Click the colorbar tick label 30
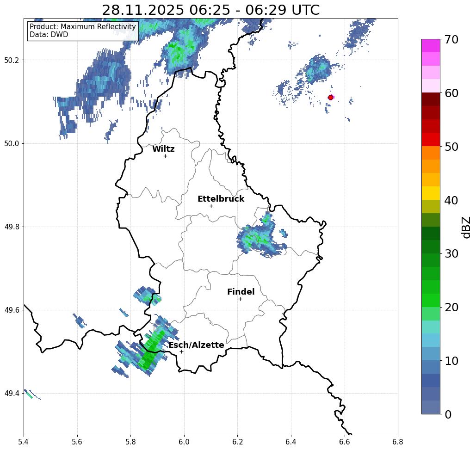 451,253
